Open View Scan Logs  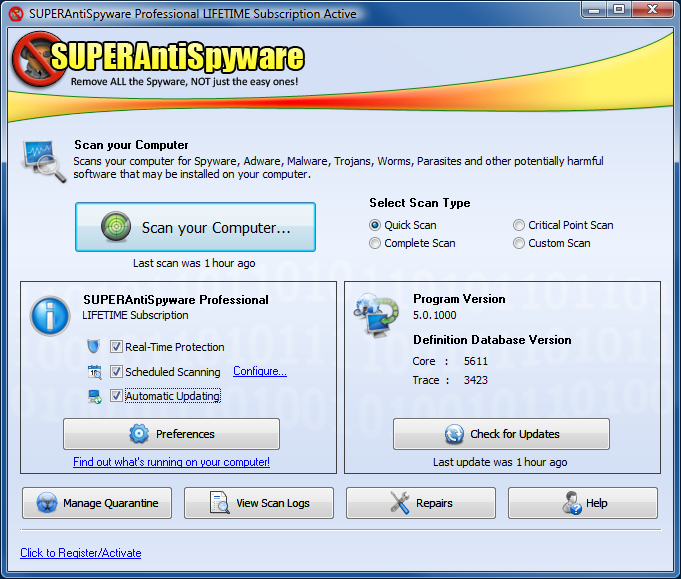[259, 503]
